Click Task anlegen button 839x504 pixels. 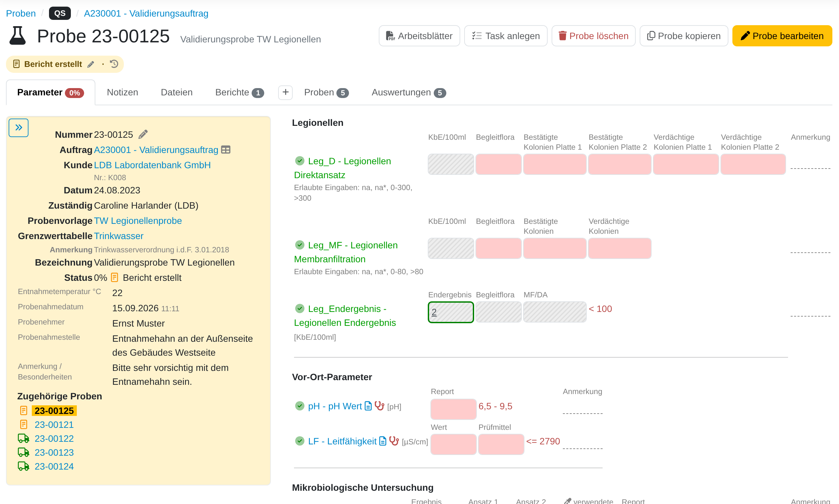(506, 36)
